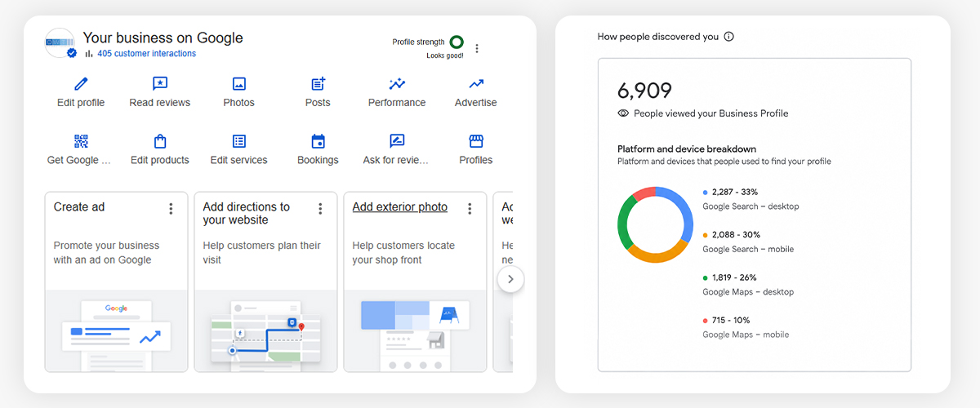Click Create ad illustration thumbnail
Screen dimensions: 980x408
coord(116,330)
